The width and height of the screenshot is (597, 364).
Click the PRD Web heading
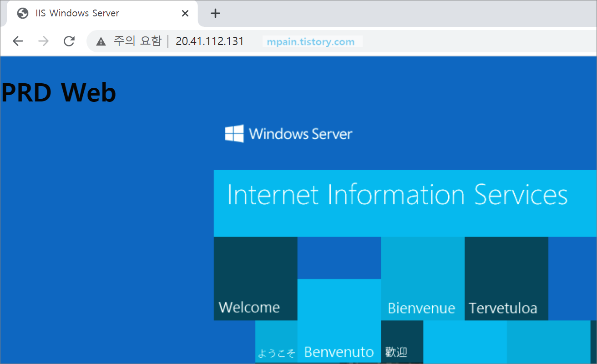click(59, 92)
